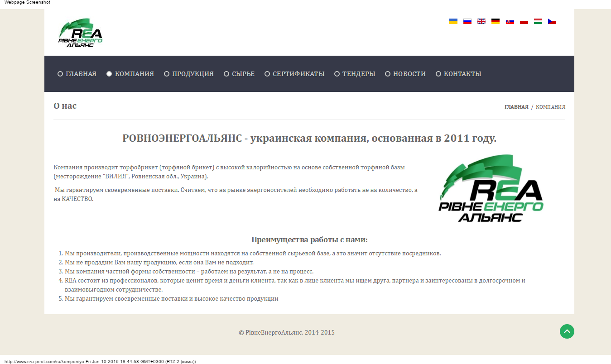The width and height of the screenshot is (611, 364).
Task: Open the ПРОДУКЦИЯ menu item
Action: pyautogui.click(x=192, y=73)
